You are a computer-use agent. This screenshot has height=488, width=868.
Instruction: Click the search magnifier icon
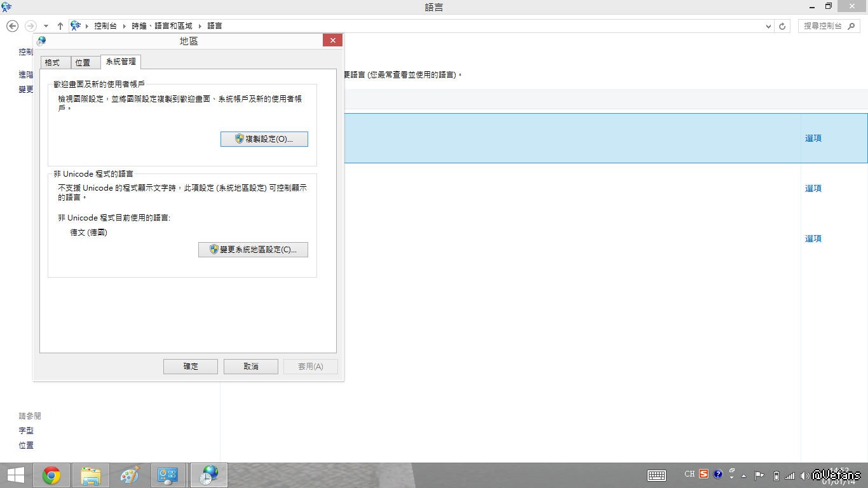[x=852, y=26]
